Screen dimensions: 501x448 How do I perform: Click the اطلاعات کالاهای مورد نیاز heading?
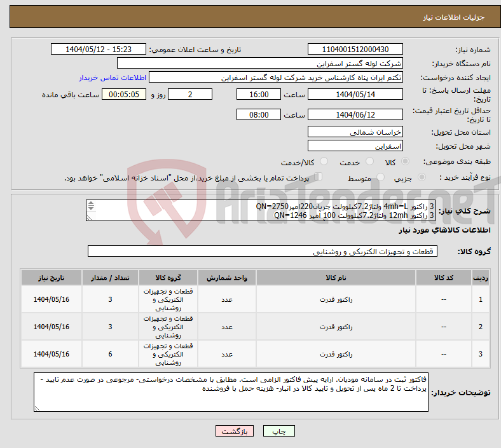pyautogui.click(x=444, y=230)
